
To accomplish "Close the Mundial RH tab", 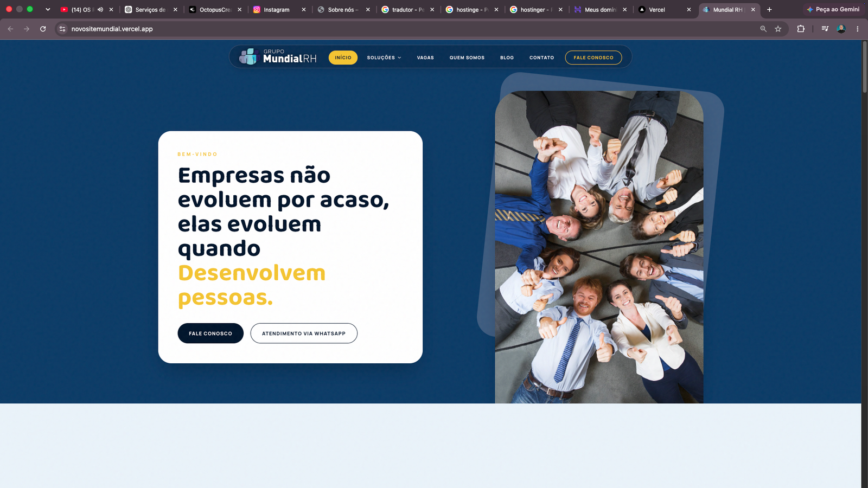I will pos(753,10).
